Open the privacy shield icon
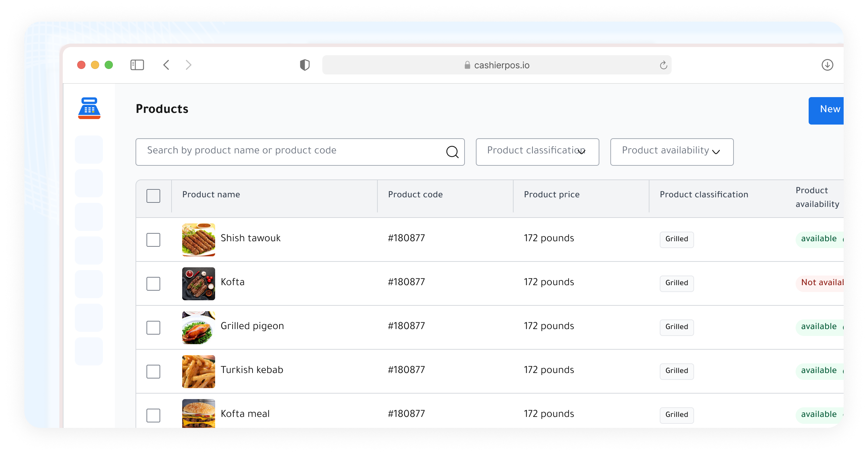 [305, 65]
